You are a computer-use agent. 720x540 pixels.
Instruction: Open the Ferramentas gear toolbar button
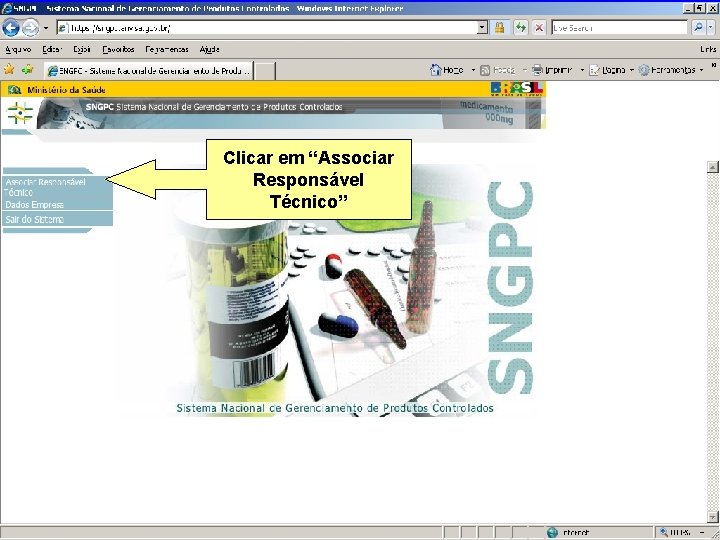(x=667, y=70)
